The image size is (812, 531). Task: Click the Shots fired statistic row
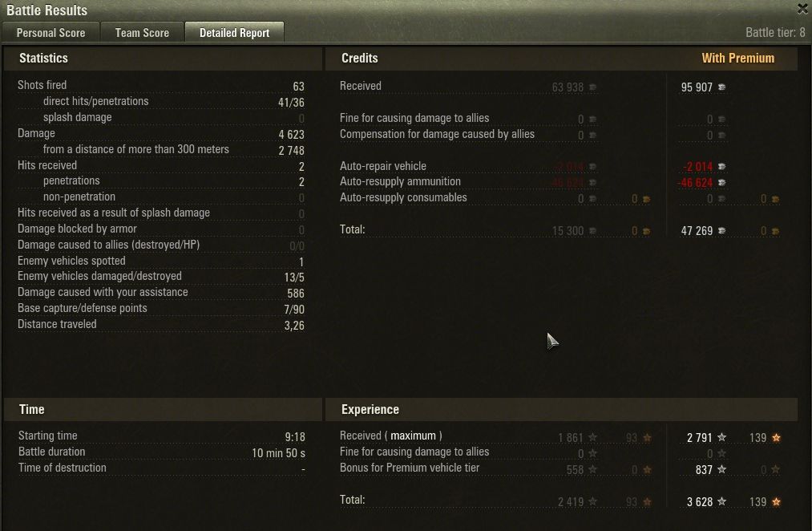[x=161, y=86]
